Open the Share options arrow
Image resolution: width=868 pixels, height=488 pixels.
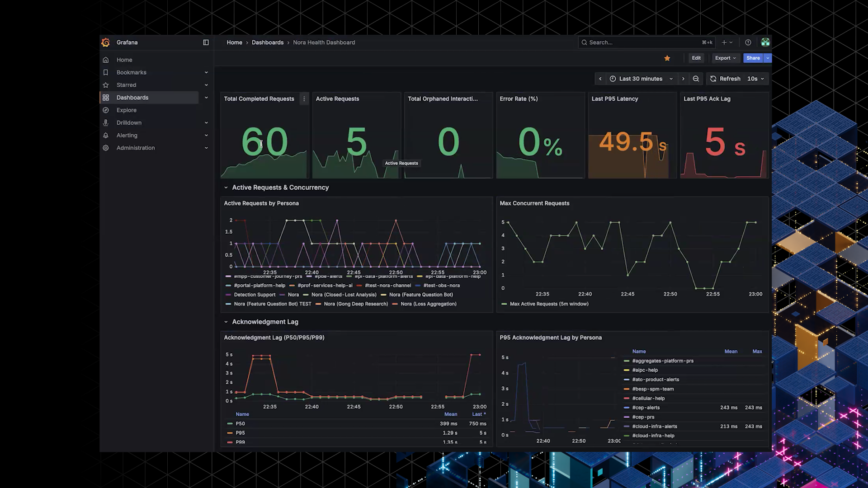768,58
